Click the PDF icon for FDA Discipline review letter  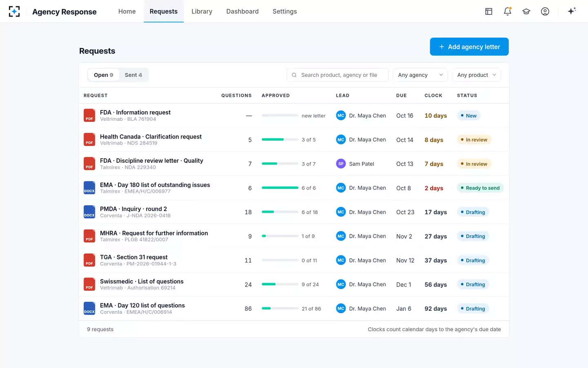(89, 164)
